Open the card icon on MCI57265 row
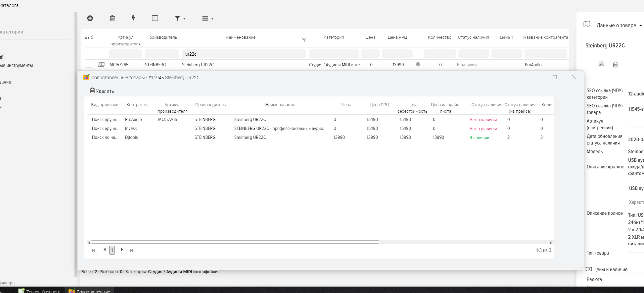644x293 pixels. point(101,64)
